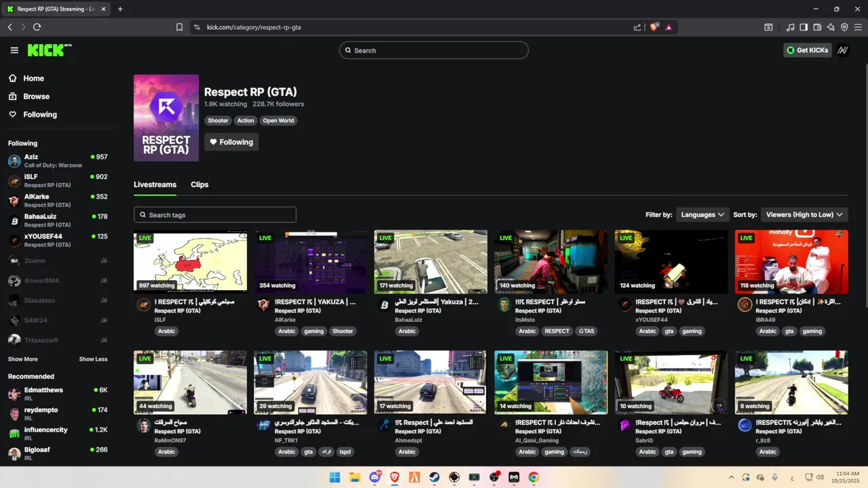Select the Open World category tag
This screenshot has width=868, height=488.
pyautogui.click(x=279, y=121)
